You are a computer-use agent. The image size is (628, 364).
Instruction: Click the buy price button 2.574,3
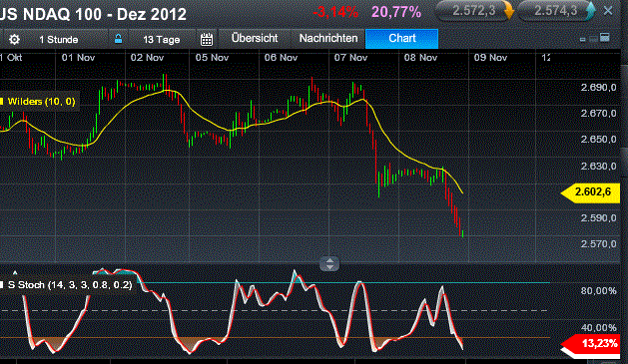(x=556, y=11)
